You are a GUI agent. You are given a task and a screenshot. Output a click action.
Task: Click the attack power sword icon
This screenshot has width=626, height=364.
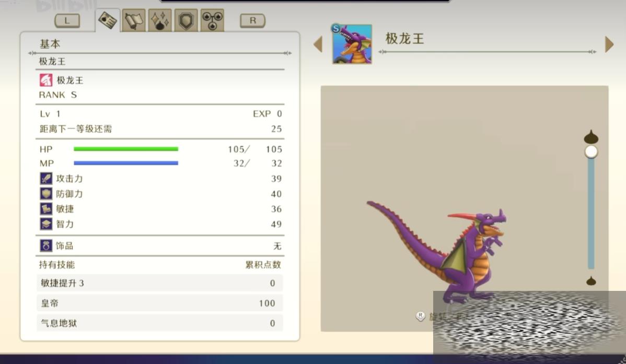pyautogui.click(x=46, y=179)
